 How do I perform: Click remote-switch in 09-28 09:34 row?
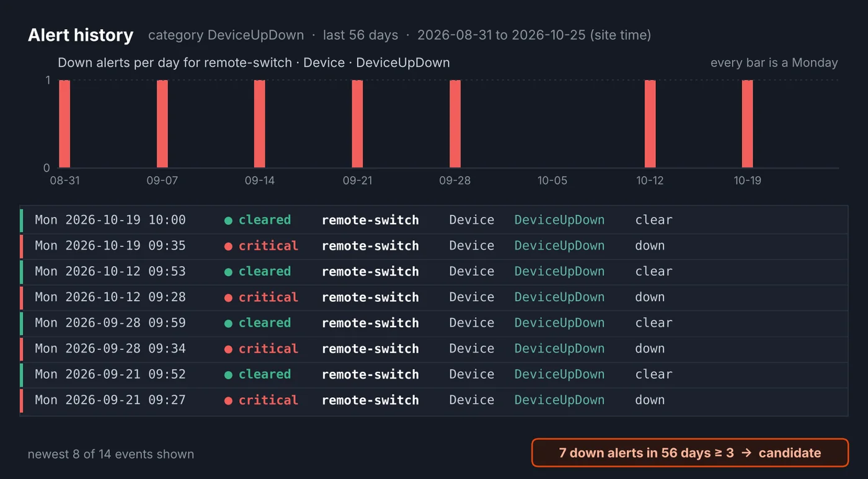click(370, 349)
